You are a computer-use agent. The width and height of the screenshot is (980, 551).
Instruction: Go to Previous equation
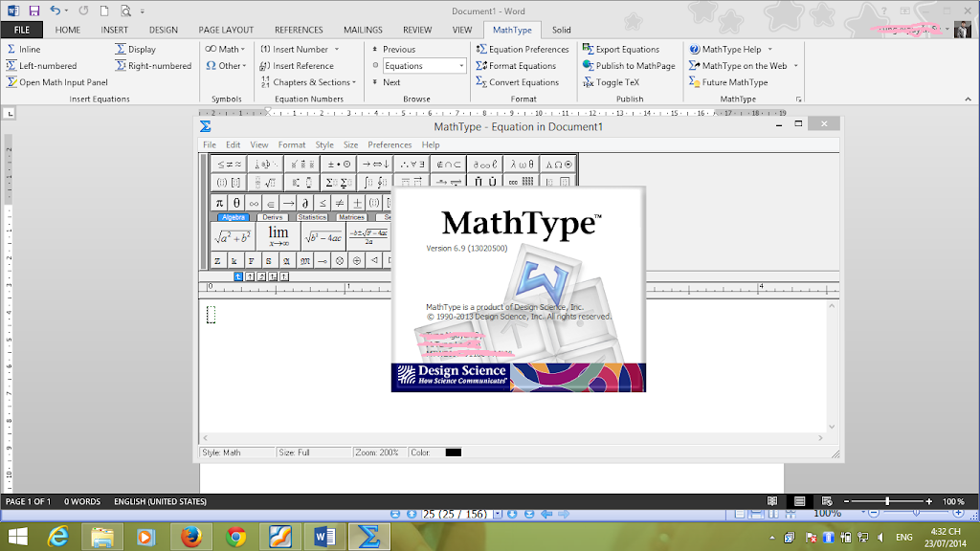point(393,50)
